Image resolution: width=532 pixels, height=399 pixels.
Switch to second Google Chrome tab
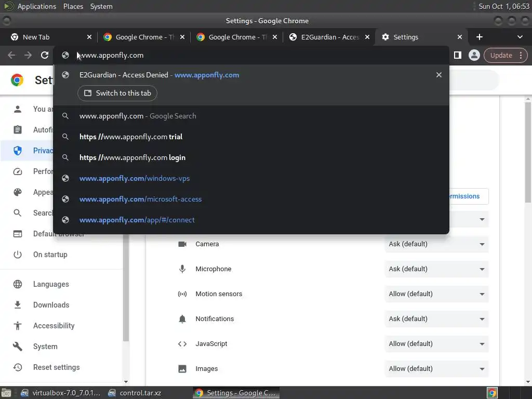pyautogui.click(x=236, y=37)
